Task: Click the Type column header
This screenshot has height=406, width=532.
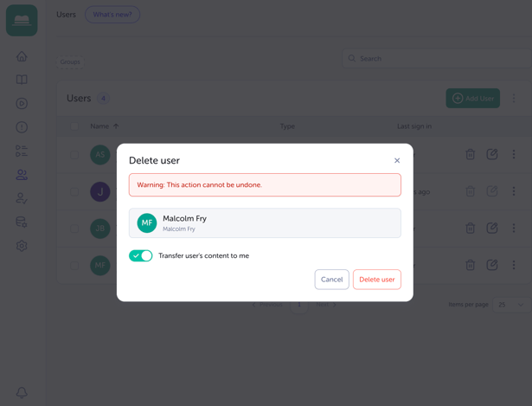Action: 287,126
